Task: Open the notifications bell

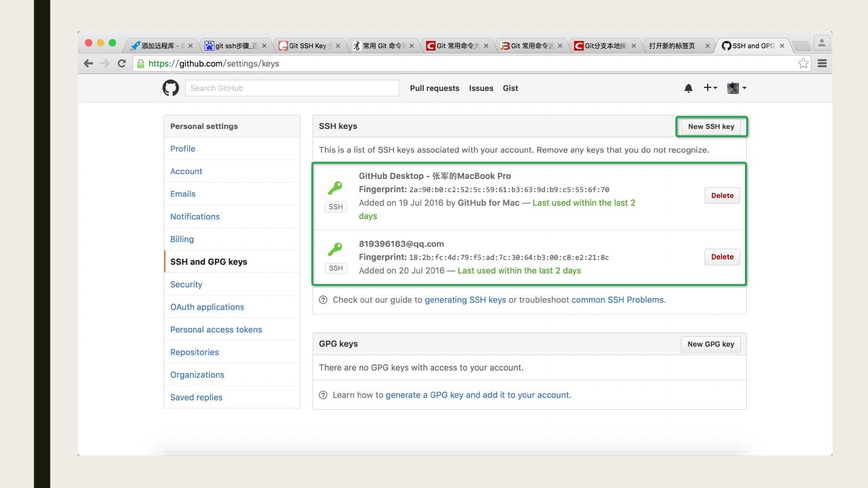Action: (x=688, y=89)
